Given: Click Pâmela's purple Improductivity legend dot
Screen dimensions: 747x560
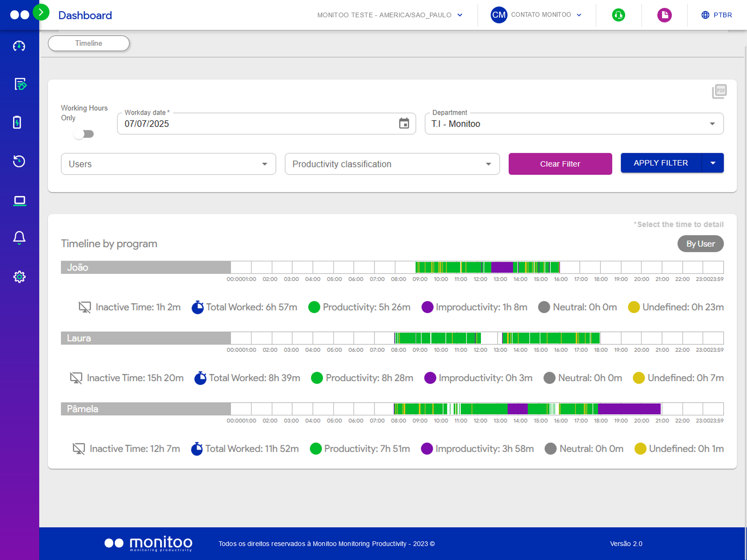Looking at the screenshot, I should pos(427,449).
